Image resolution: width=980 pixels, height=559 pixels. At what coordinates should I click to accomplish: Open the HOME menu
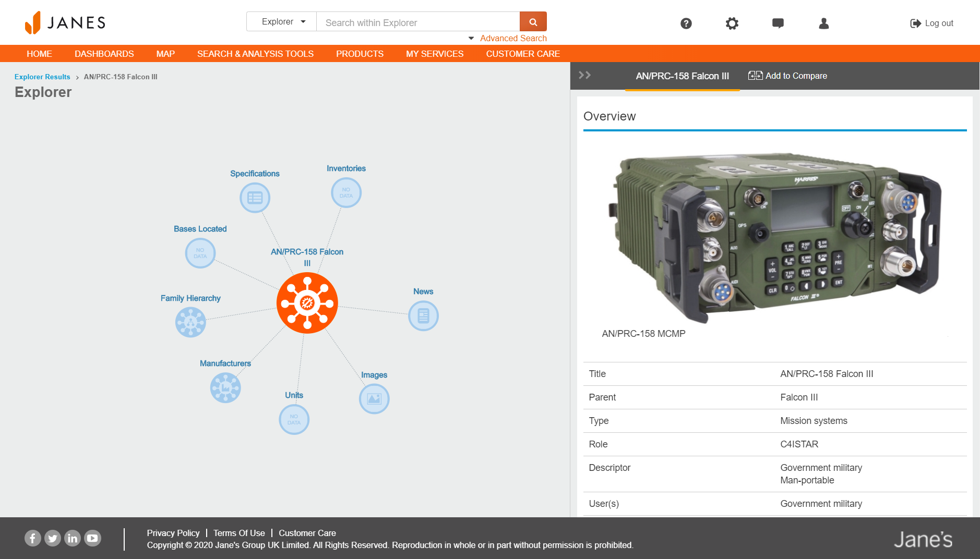tap(40, 54)
